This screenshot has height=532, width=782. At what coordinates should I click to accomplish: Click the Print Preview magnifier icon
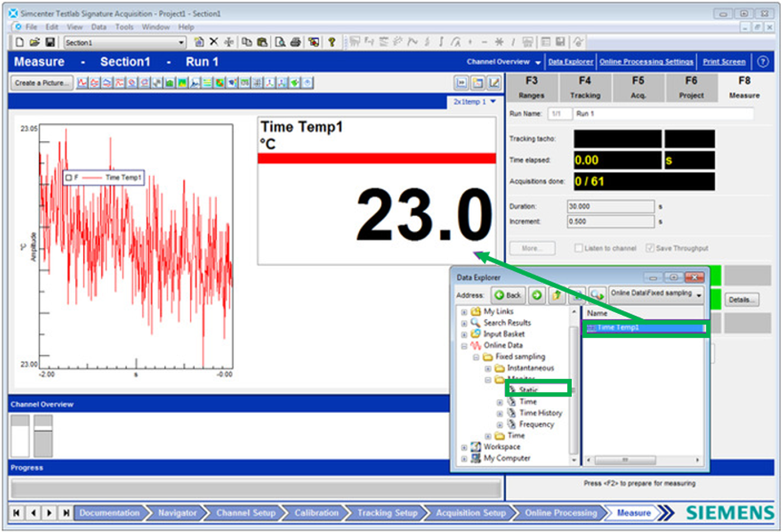(x=280, y=42)
